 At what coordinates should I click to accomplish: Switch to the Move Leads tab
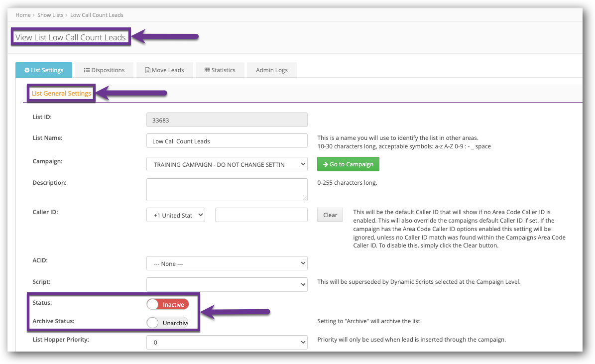[x=164, y=70]
